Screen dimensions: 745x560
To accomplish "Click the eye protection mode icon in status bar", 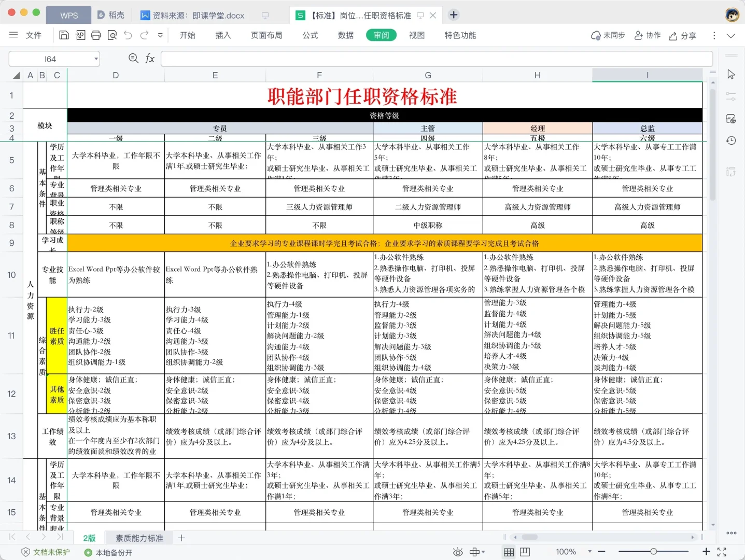I will (x=458, y=551).
